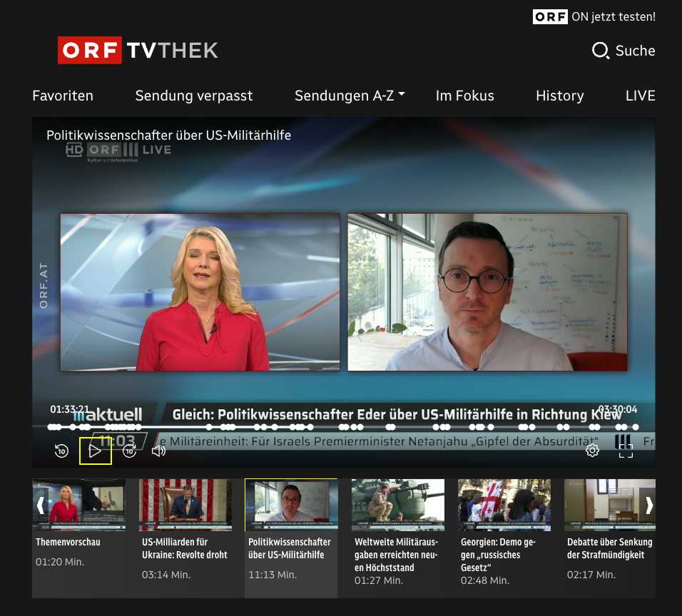Click the "ON jetzt testen!" link

pyautogui.click(x=614, y=17)
